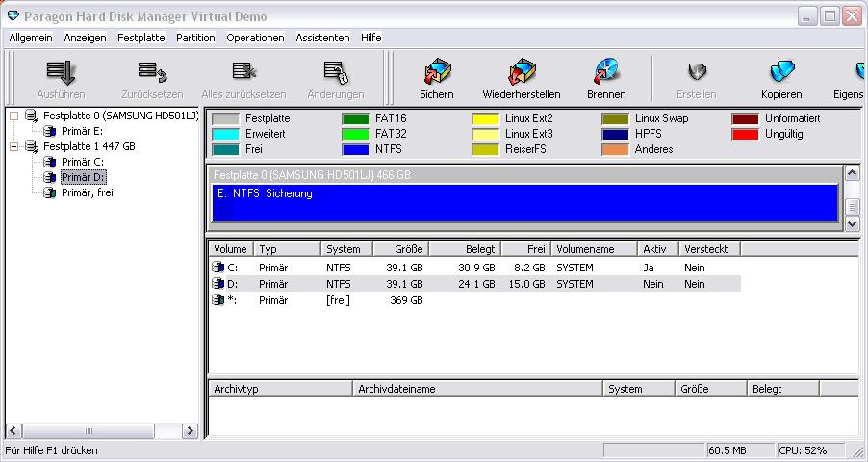Click the disk icon for Festplatte 0
This screenshot has height=462, width=868.
click(x=32, y=115)
